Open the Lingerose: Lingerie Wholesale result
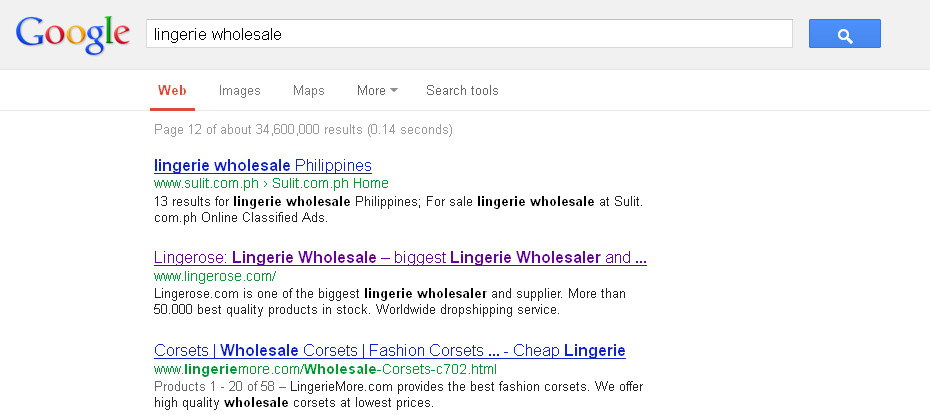This screenshot has width=930, height=415. 400,258
